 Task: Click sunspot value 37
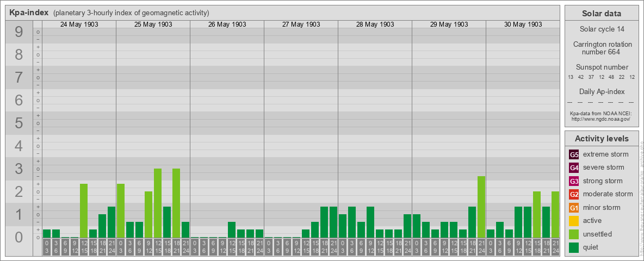pyautogui.click(x=591, y=77)
